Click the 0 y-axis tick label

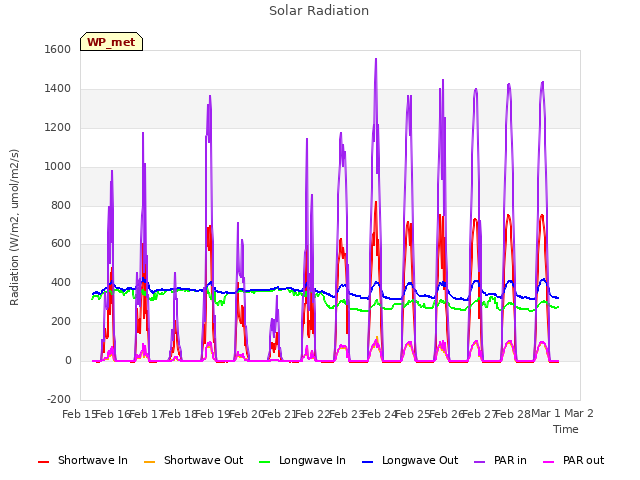click(x=68, y=361)
